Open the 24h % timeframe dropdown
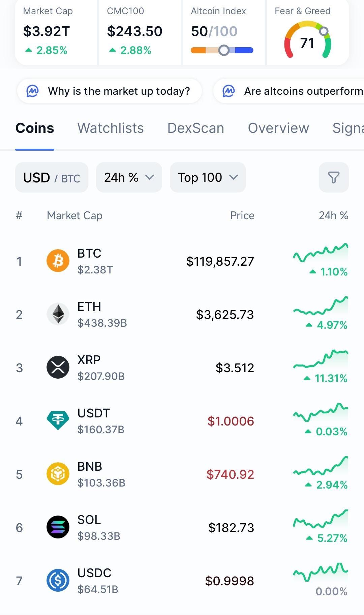364x615 pixels. pyautogui.click(x=129, y=178)
